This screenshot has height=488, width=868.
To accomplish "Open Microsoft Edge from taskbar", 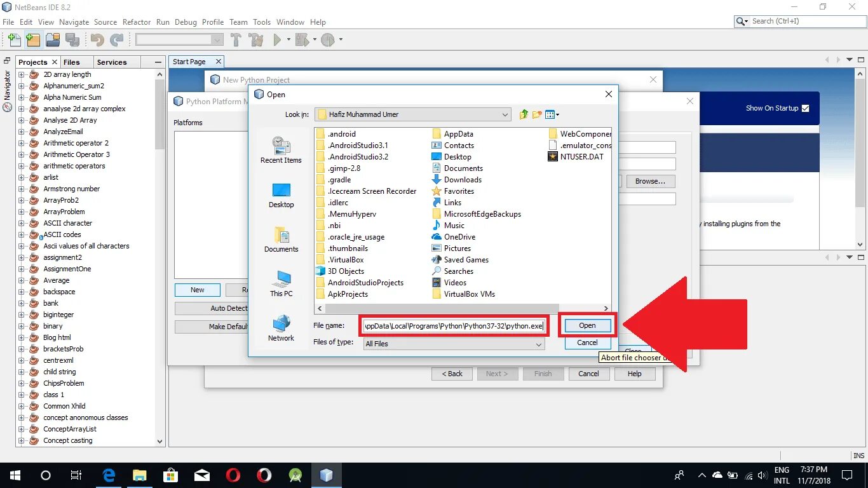I will [109, 475].
